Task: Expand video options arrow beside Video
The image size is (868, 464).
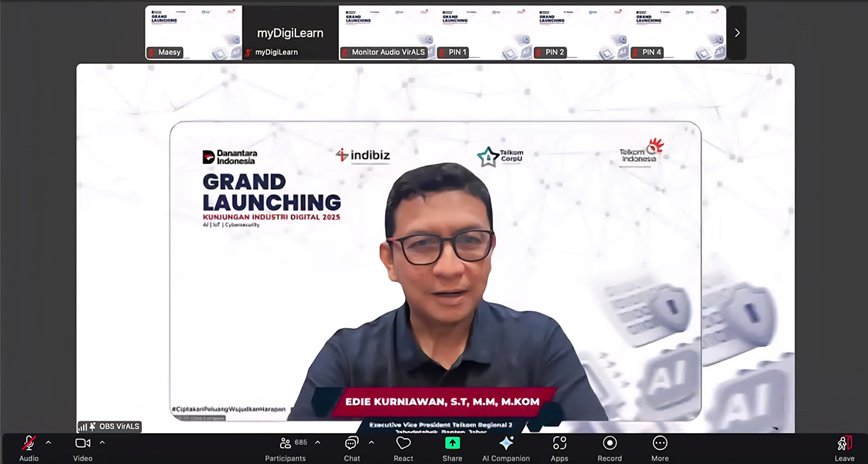Action: pyautogui.click(x=102, y=443)
